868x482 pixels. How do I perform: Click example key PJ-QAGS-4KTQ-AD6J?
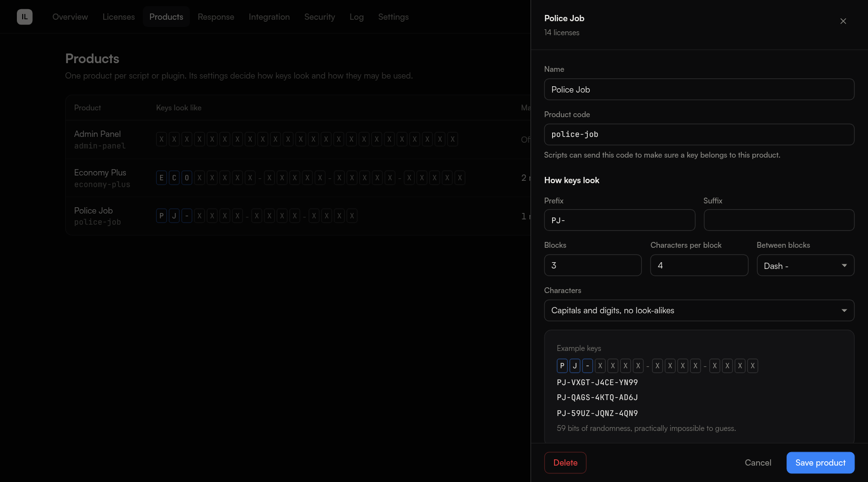tap(597, 398)
